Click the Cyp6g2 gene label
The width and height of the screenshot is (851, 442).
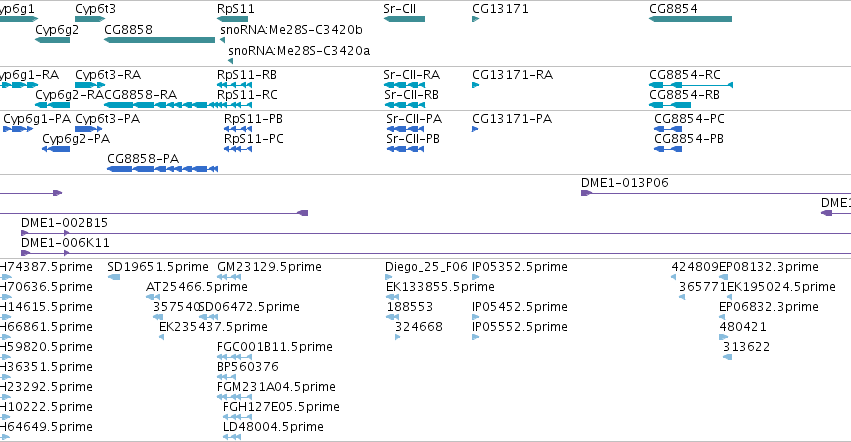click(x=57, y=29)
